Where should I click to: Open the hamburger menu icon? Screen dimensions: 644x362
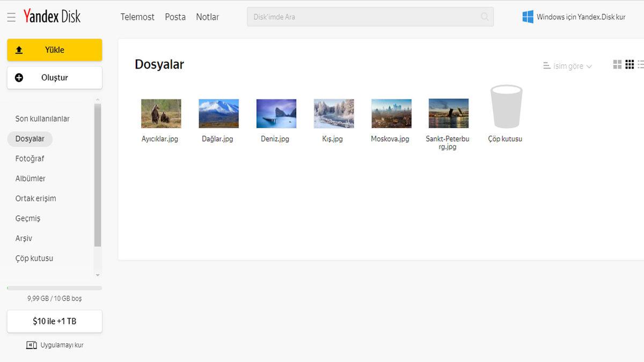(11, 17)
